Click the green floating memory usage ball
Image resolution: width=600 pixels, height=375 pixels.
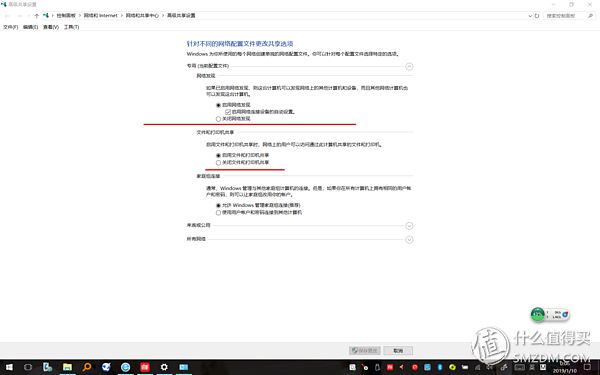coord(538,315)
